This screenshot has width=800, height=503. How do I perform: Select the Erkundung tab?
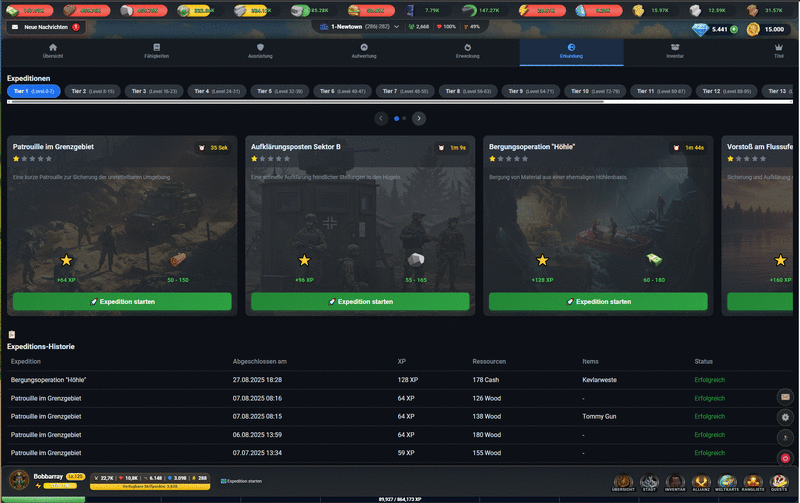[x=571, y=51]
